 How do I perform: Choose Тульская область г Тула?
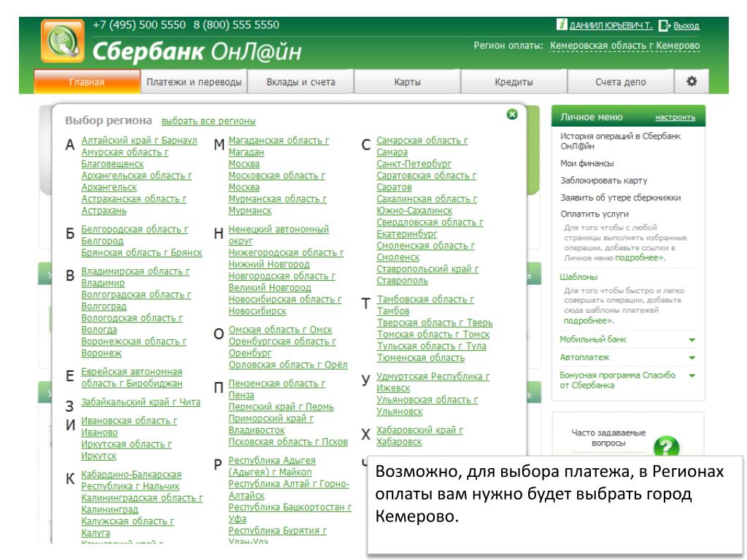click(x=432, y=346)
